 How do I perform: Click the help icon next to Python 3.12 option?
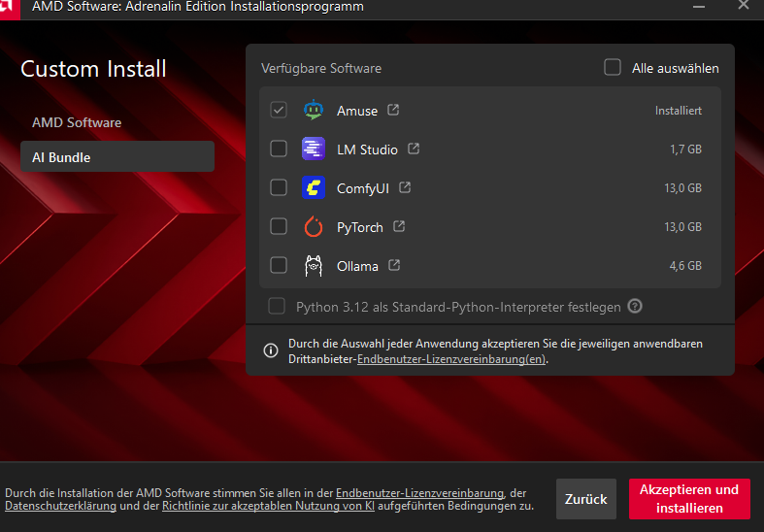coord(635,306)
